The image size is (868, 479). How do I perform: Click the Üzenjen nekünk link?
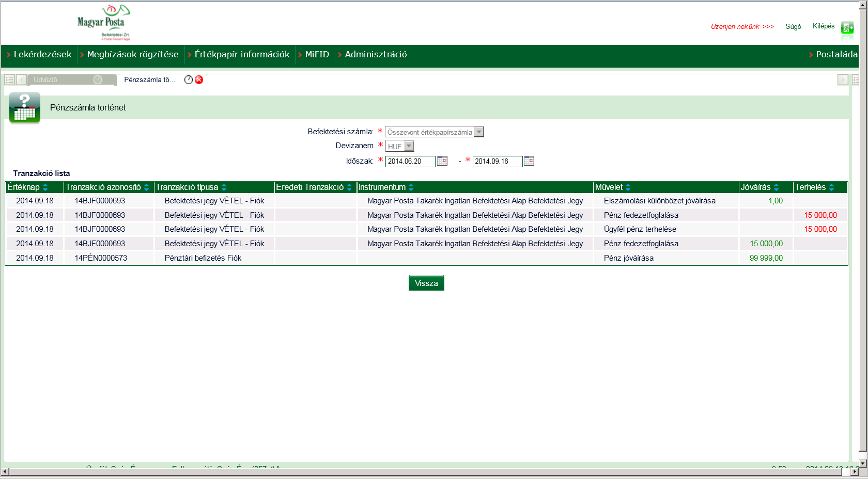[742, 26]
